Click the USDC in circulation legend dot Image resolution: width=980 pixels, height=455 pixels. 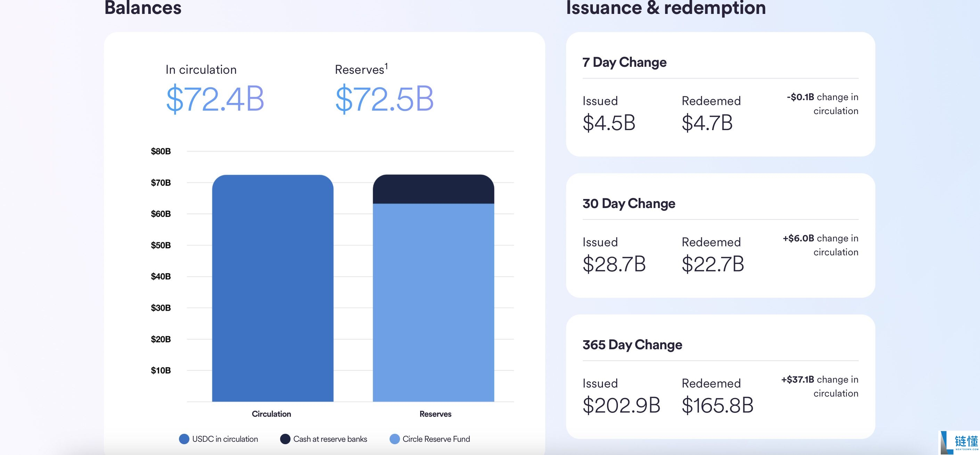point(184,439)
